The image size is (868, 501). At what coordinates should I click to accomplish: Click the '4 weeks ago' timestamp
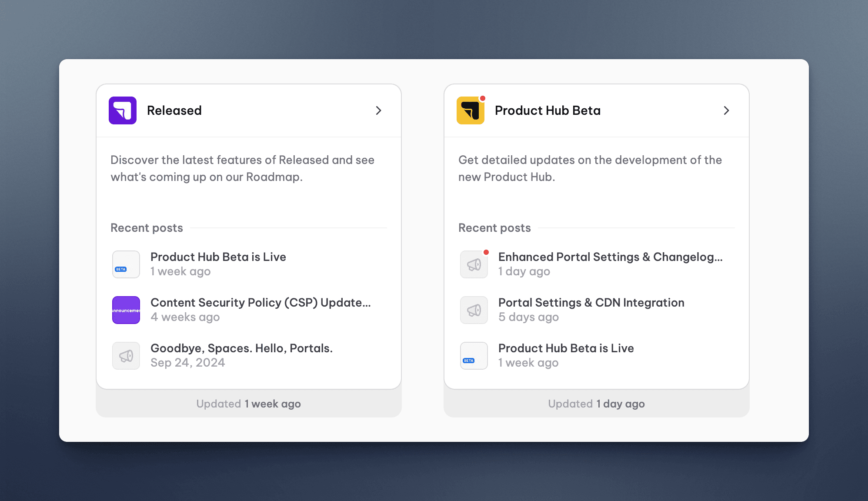click(185, 317)
